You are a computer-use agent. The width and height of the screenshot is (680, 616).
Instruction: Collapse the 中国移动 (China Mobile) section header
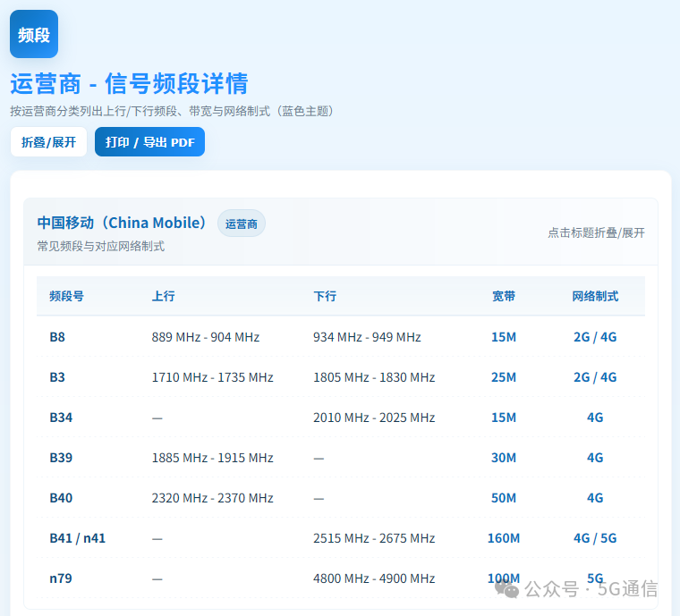pos(340,232)
